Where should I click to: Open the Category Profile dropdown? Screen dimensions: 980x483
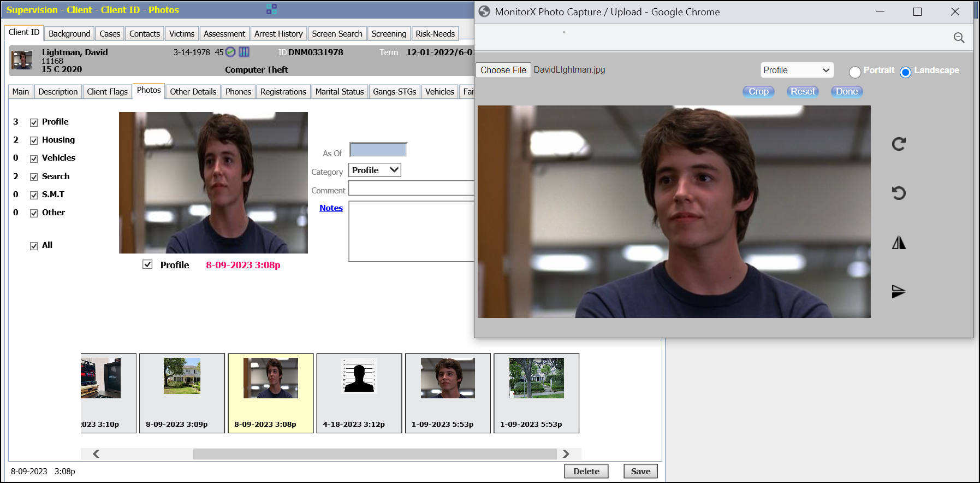(375, 170)
